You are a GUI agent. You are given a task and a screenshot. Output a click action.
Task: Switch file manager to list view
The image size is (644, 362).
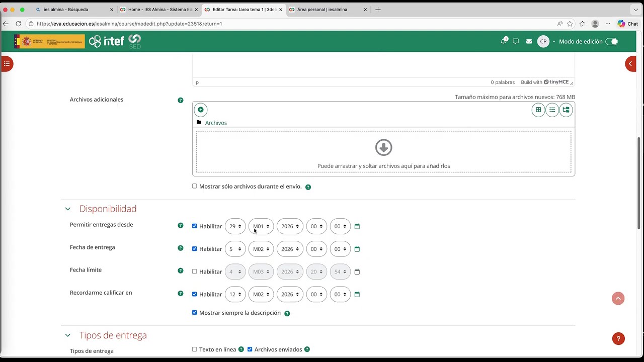(x=552, y=110)
